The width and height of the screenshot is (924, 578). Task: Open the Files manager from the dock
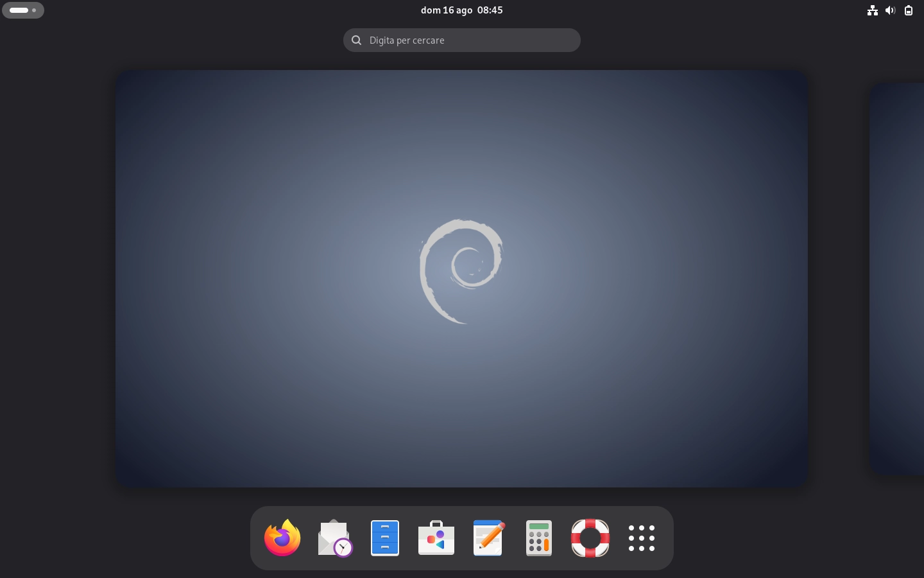(385, 538)
